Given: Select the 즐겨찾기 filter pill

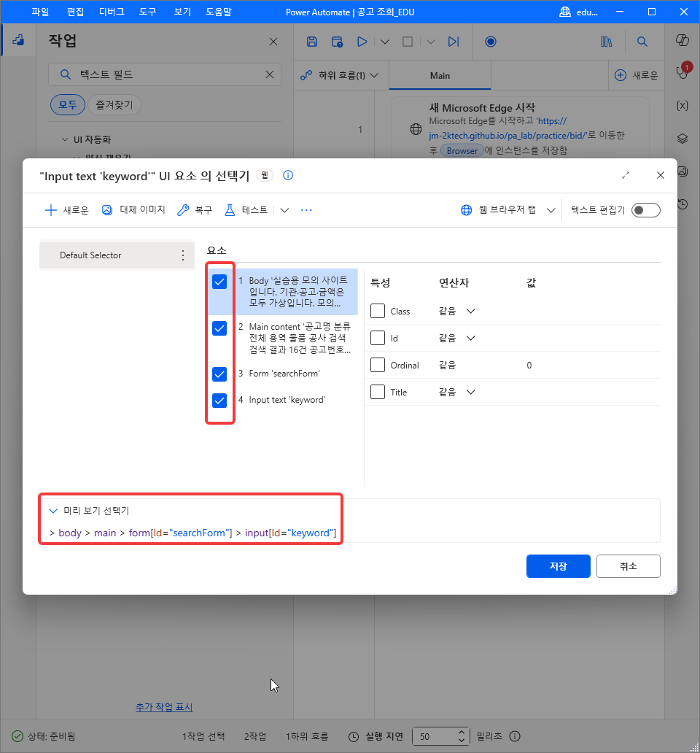Looking at the screenshot, I should pyautogui.click(x=114, y=104).
